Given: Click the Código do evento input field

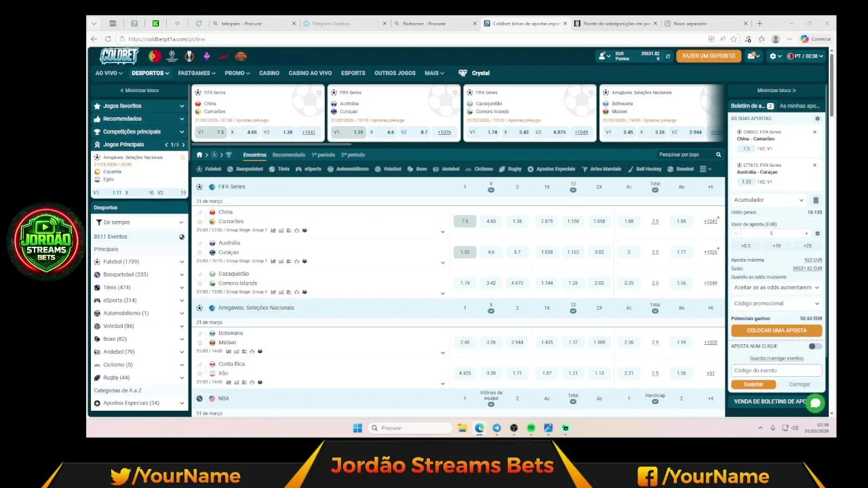Looking at the screenshot, I should 776,371.
